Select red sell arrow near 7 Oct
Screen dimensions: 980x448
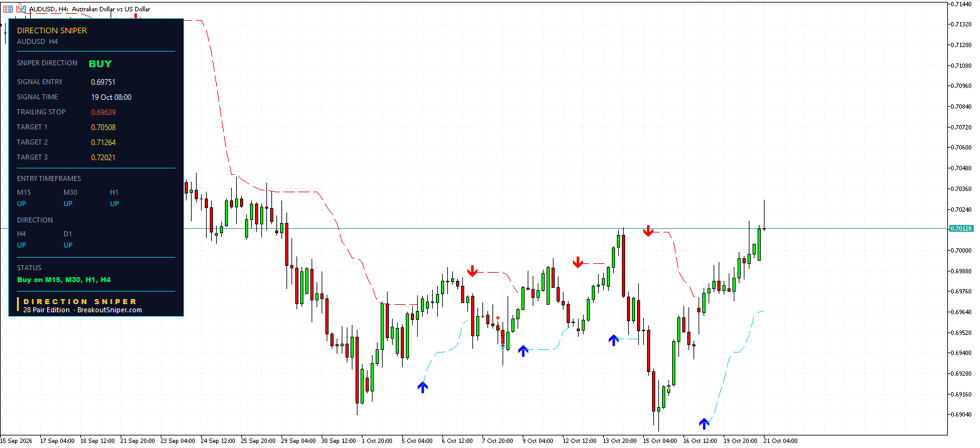click(472, 271)
